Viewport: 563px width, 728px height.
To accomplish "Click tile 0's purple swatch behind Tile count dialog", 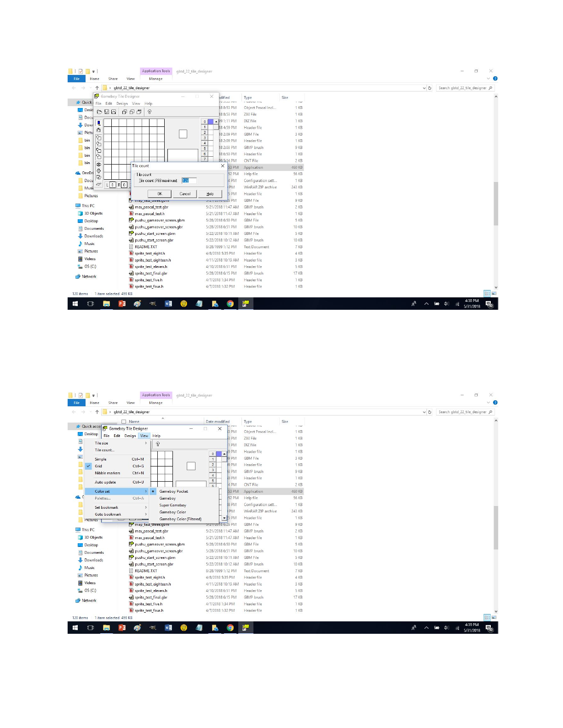I will 211,122.
